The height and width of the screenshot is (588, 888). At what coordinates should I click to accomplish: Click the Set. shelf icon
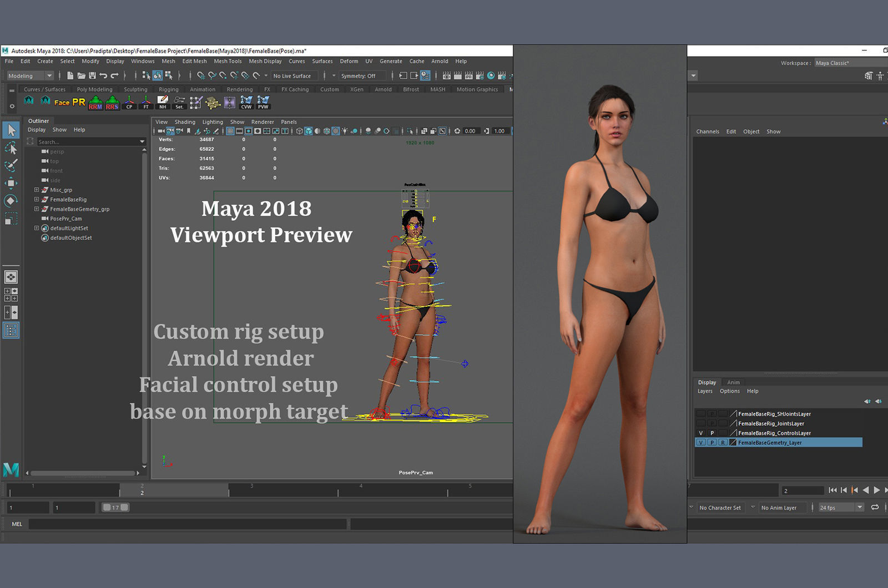point(179,103)
